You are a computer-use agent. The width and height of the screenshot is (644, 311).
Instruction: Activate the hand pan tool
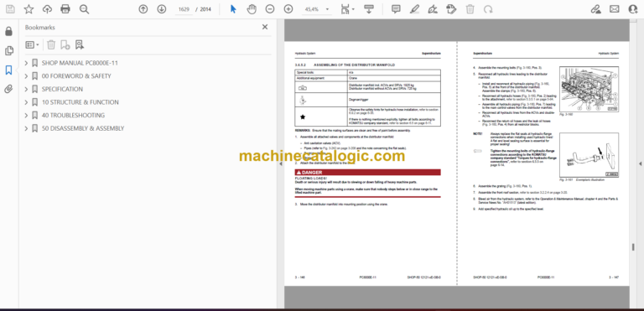coord(252,9)
